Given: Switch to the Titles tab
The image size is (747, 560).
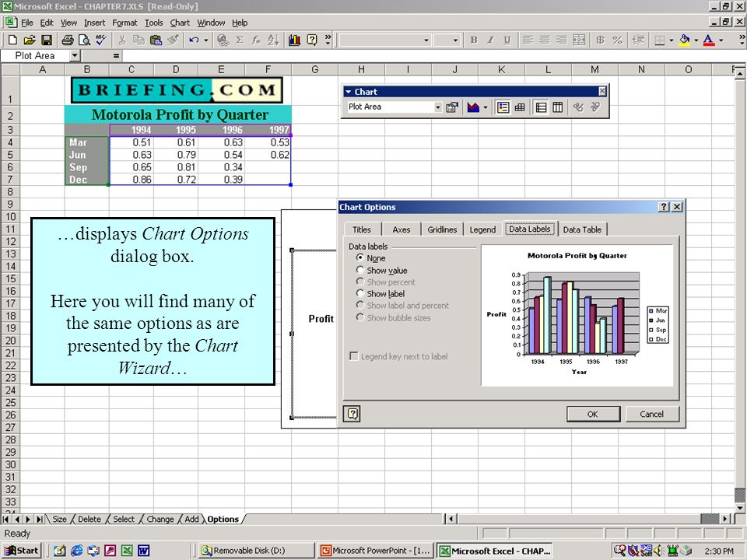Looking at the screenshot, I should tap(362, 229).
